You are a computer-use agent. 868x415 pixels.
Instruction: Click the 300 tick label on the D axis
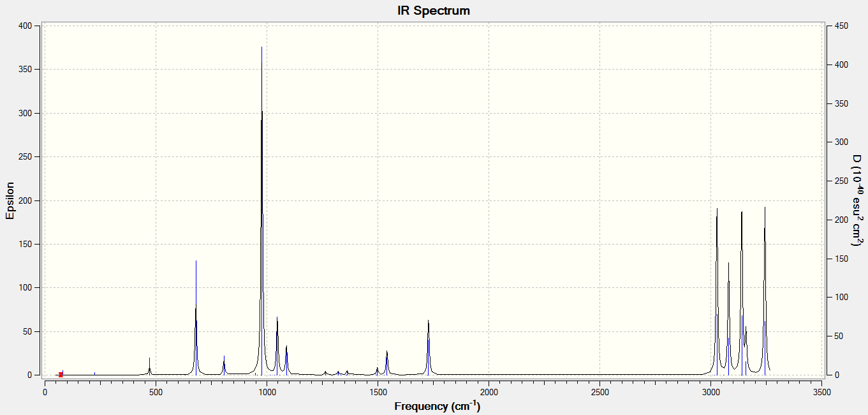pos(841,142)
